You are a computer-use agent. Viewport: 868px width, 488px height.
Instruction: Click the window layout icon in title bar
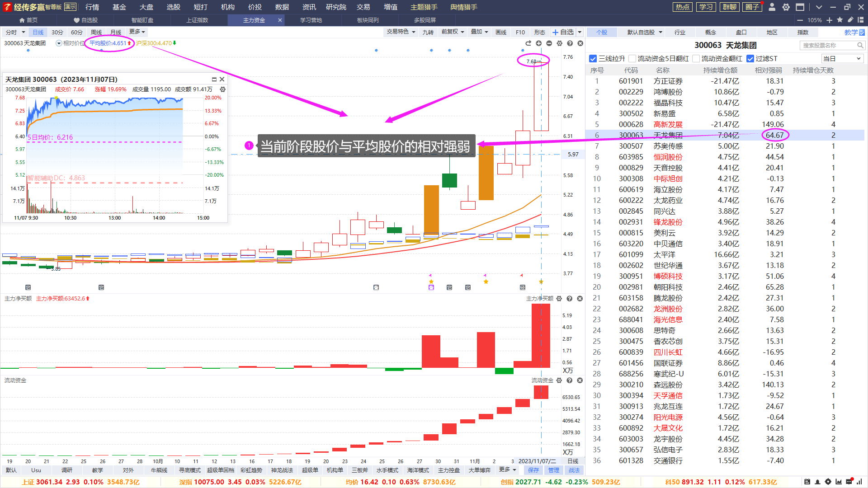coord(800,7)
